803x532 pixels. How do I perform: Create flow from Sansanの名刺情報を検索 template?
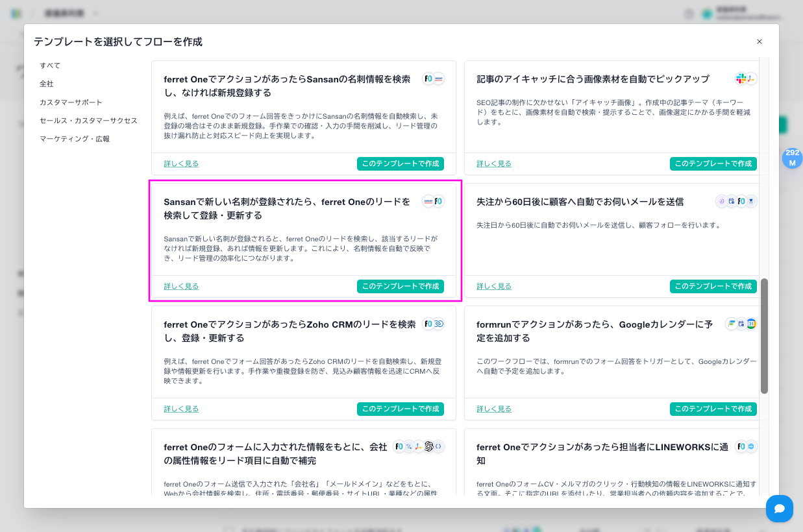[x=401, y=163]
